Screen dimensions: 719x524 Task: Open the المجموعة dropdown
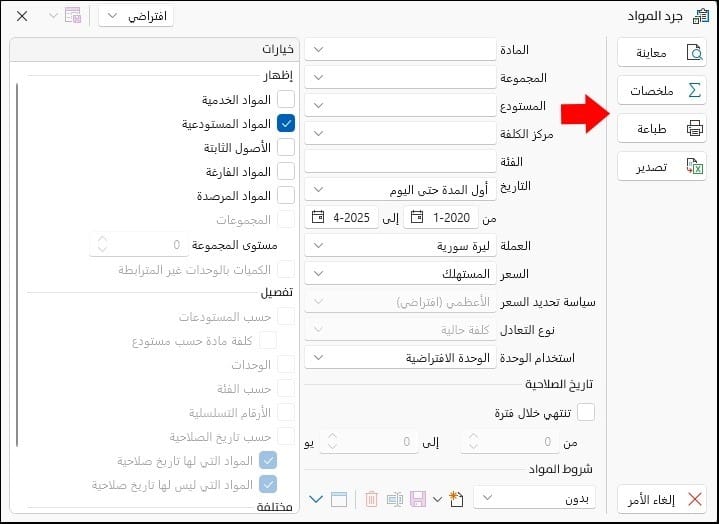pyautogui.click(x=400, y=77)
